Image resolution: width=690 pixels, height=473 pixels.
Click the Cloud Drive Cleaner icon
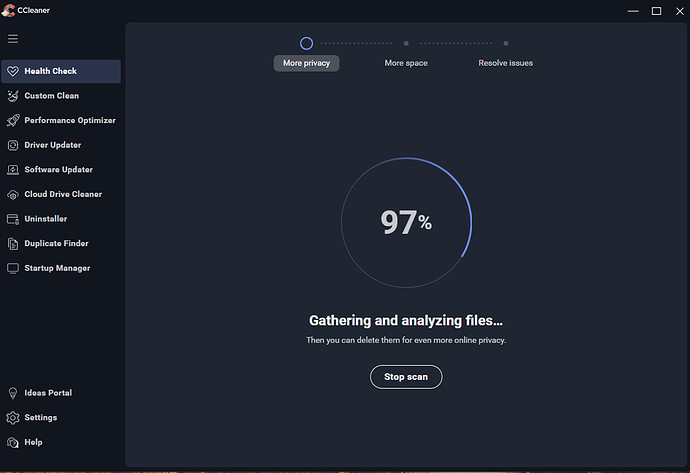point(13,194)
